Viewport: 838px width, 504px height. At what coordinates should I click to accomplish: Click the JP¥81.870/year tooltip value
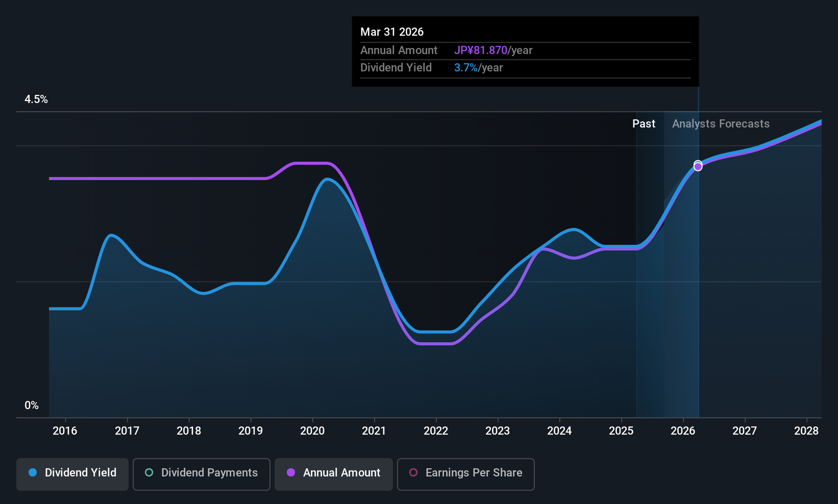(493, 51)
